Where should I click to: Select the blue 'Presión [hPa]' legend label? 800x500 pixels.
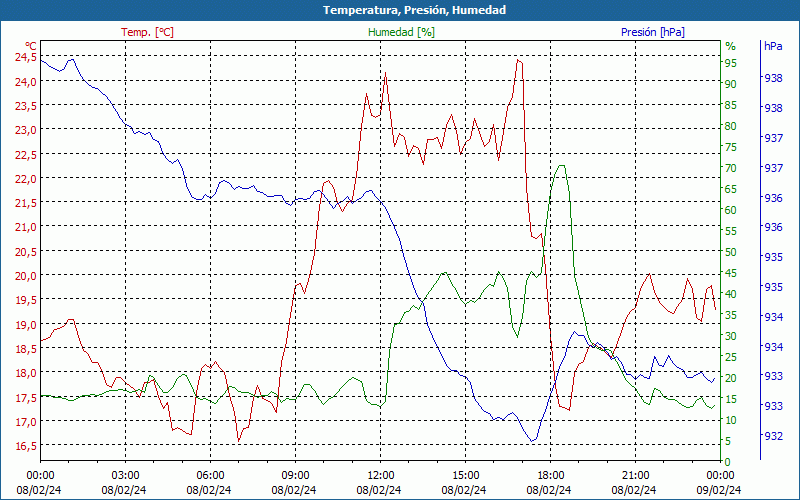click(653, 32)
